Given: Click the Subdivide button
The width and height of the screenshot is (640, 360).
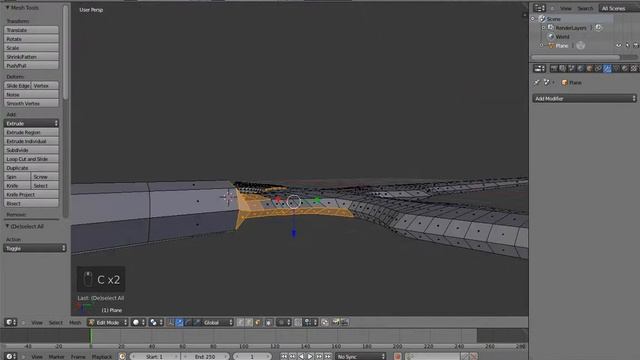Looking at the screenshot, I should coord(31,150).
